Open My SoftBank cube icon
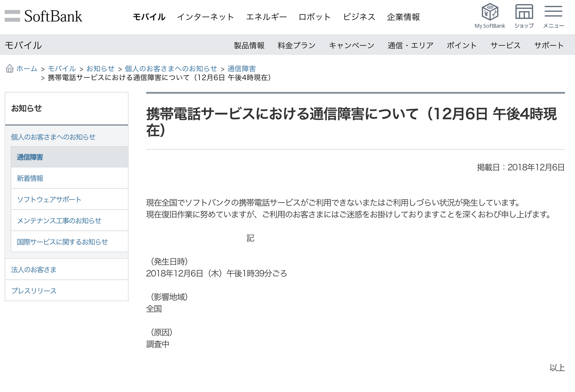Screen dimensions: 575x392 tap(490, 16)
